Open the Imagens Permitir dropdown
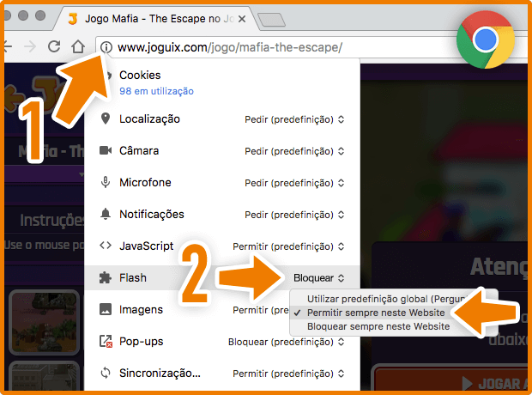 coord(261,310)
